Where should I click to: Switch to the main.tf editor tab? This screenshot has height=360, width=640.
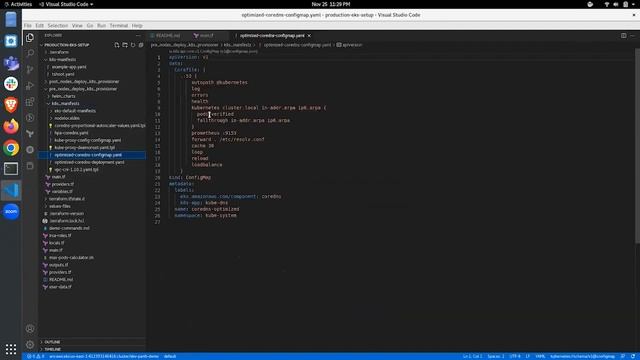coord(206,36)
